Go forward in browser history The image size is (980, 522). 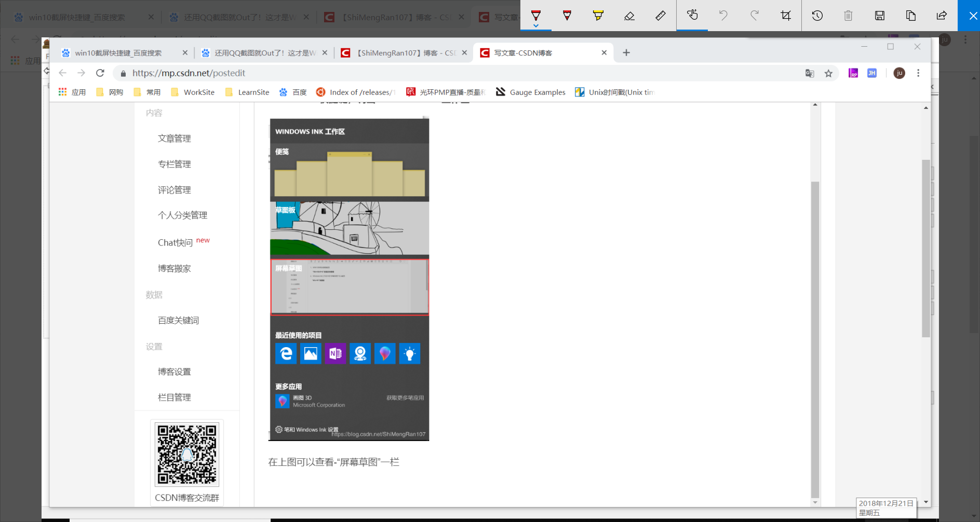coord(82,73)
